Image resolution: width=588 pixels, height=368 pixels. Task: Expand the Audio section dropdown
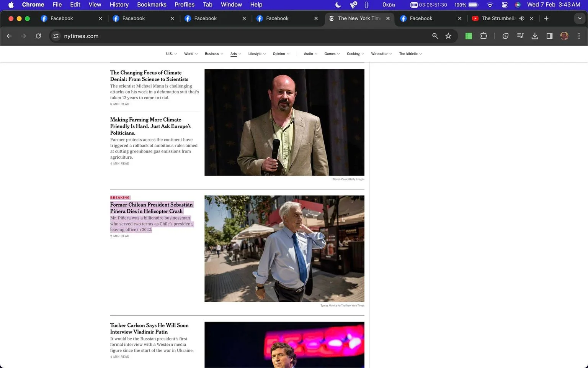[310, 54]
